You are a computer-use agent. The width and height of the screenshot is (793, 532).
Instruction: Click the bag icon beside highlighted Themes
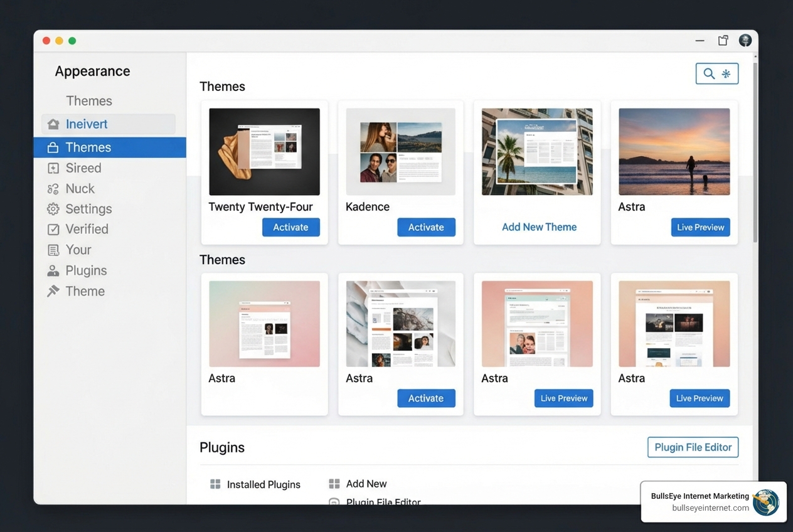click(53, 147)
